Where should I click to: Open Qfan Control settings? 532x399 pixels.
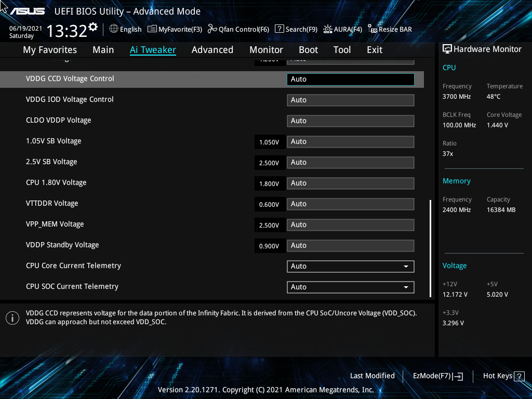coord(238,29)
